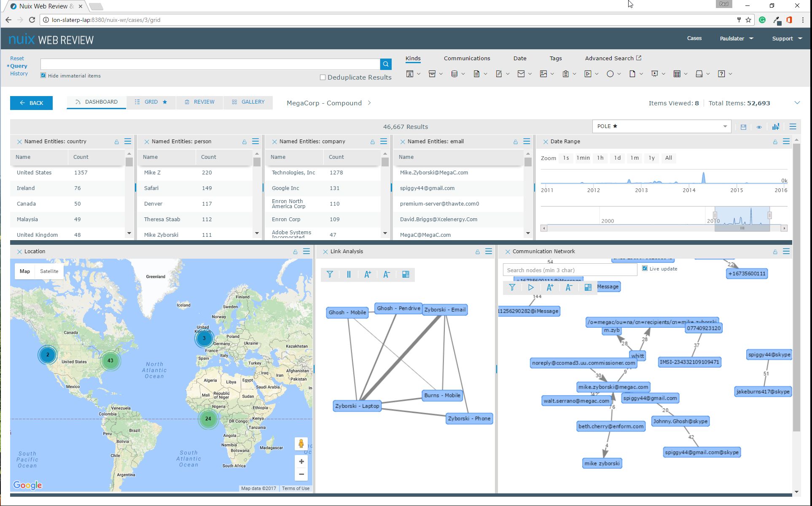Open the image kind filter icon
Viewport: 812px width, 506px height.
pos(543,74)
